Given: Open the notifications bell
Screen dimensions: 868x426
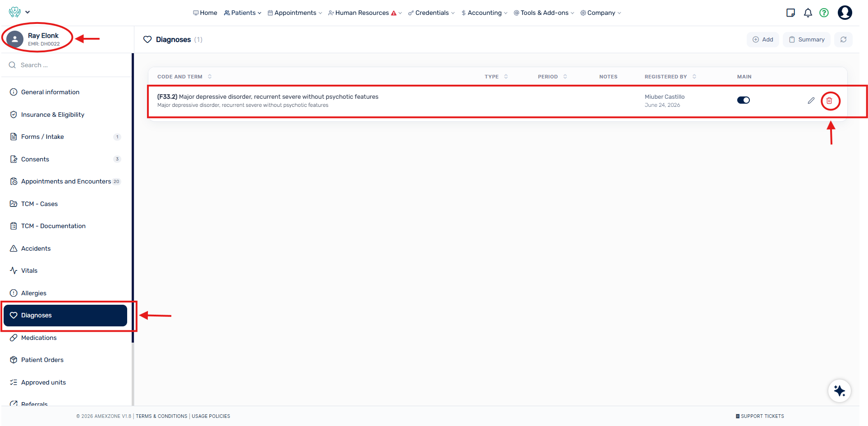Looking at the screenshot, I should click(808, 13).
